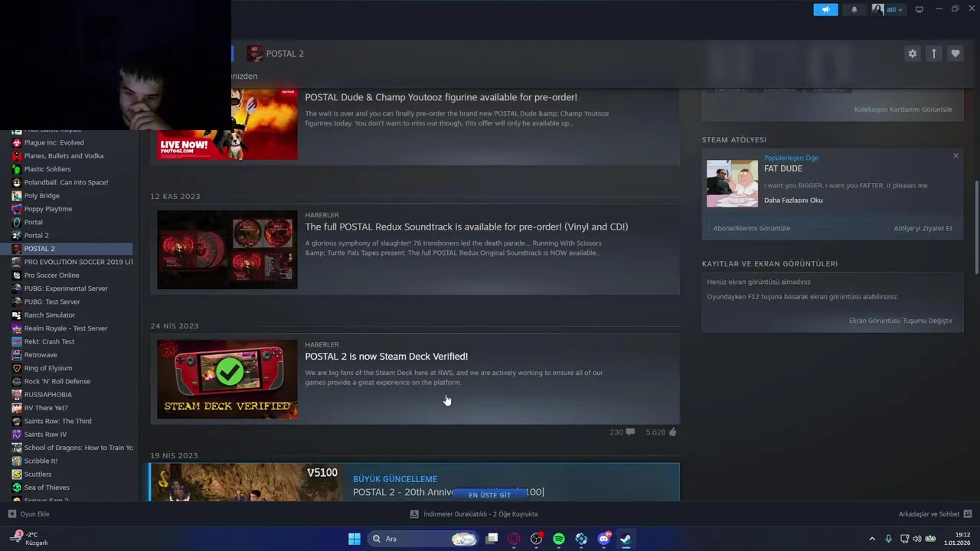Screen dimensions: 980x551
Task: Click the upward arrow button beside gear
Action: pos(933,54)
